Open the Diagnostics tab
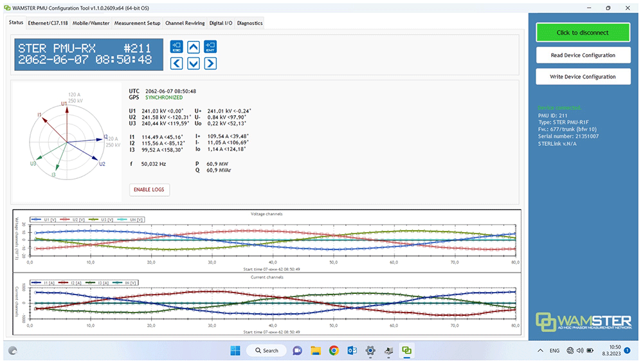This screenshot has width=643, height=364. point(249,23)
